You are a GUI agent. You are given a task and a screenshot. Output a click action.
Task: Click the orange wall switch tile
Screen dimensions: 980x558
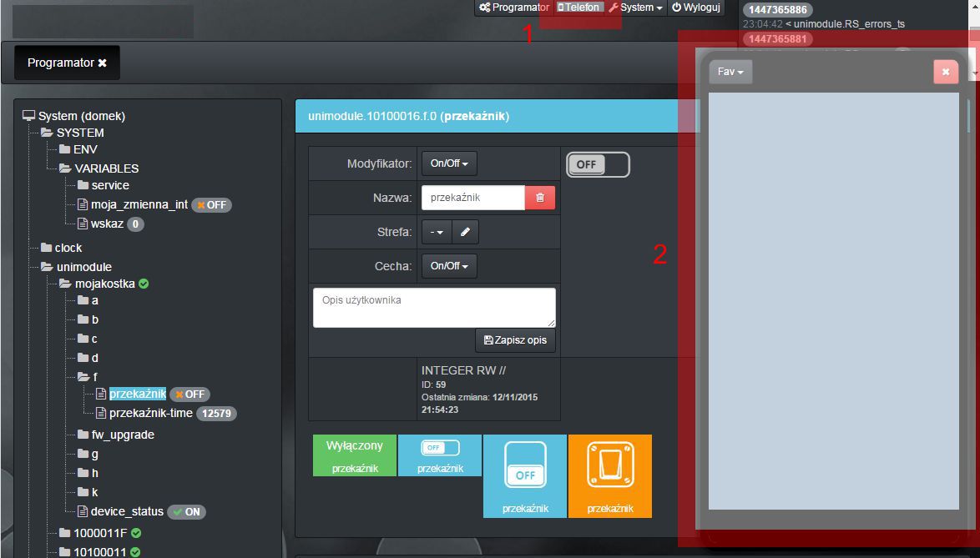[x=609, y=475]
